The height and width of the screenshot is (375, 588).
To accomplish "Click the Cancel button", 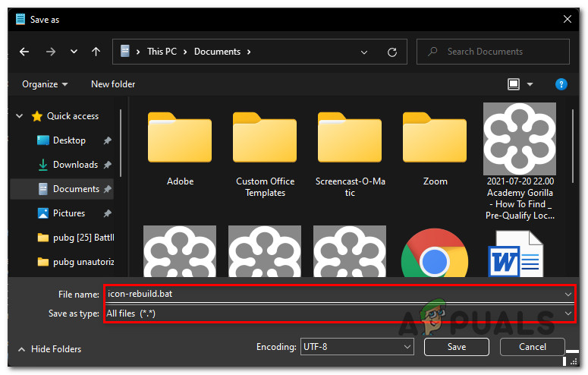I will 532,347.
